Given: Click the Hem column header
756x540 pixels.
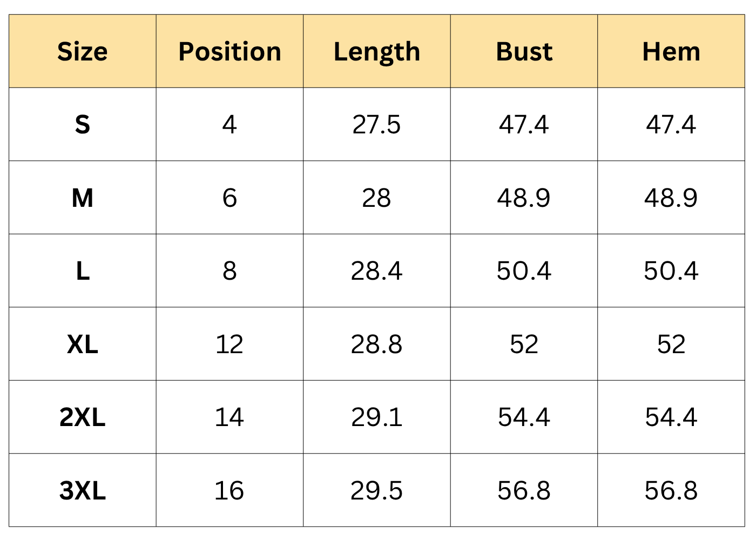Looking at the screenshot, I should click(x=671, y=52).
